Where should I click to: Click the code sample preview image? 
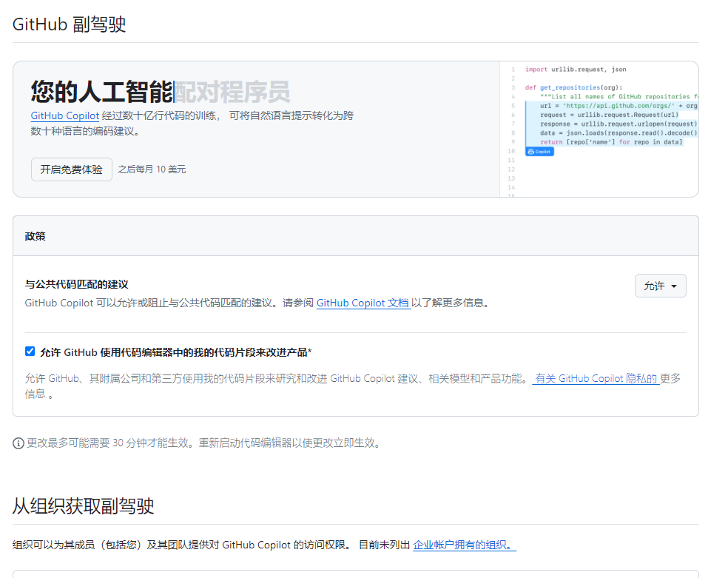(599, 129)
